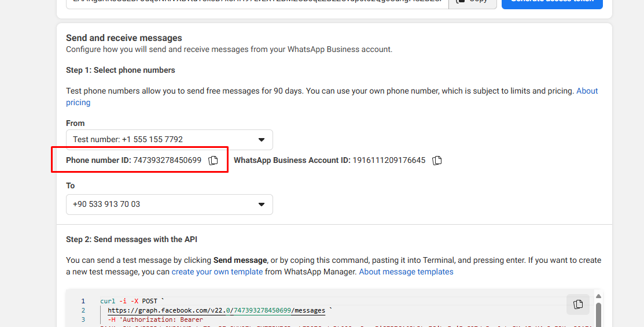Copy the Phone number ID
Viewport: 644px width, 327px height.
pos(213,161)
